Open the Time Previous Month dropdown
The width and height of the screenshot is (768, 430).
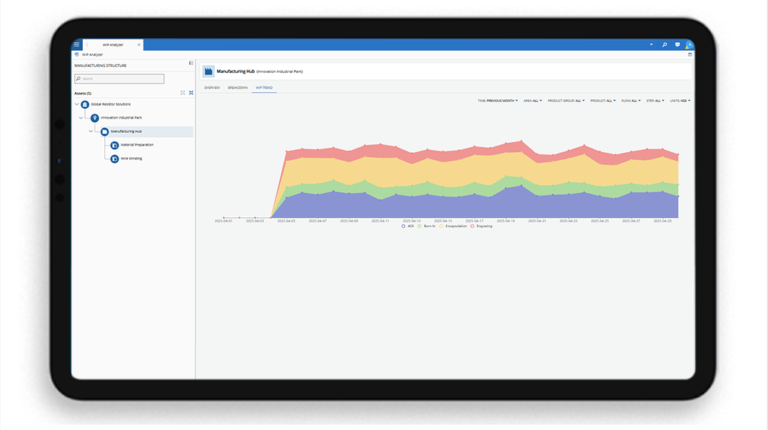pos(497,101)
